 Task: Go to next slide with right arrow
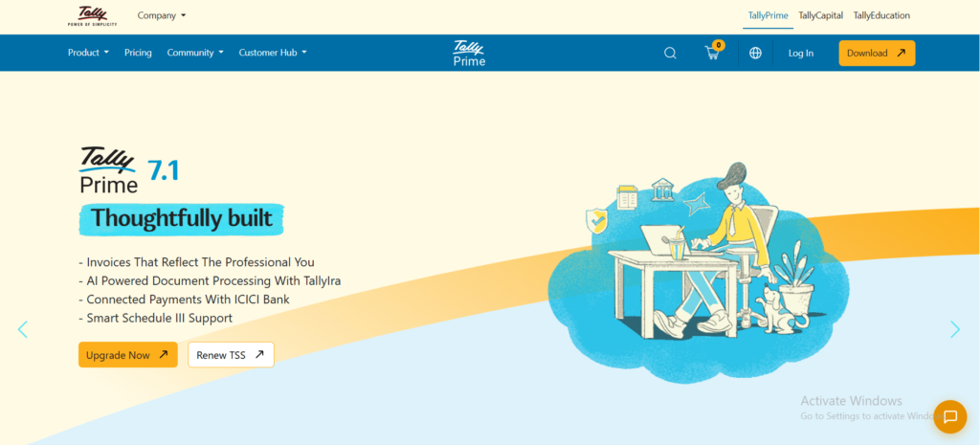(x=955, y=329)
